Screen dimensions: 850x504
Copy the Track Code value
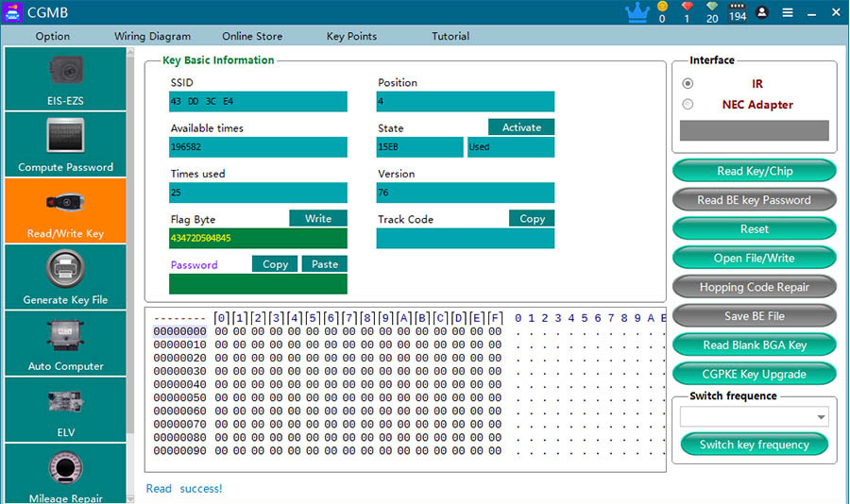tap(532, 218)
